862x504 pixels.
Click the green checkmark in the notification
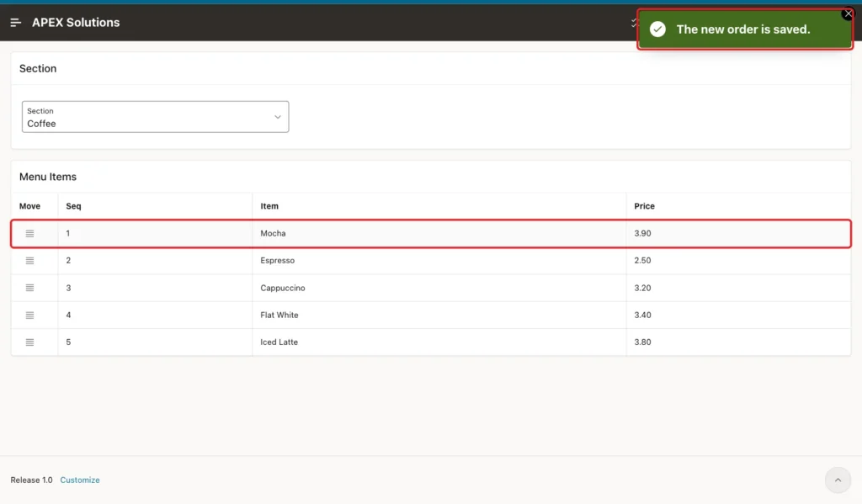pyautogui.click(x=657, y=29)
